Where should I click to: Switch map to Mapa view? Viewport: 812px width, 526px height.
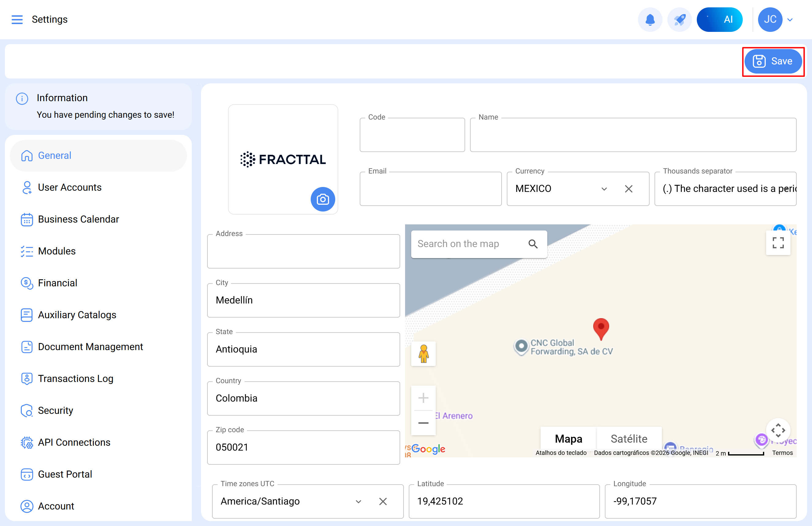(x=568, y=438)
